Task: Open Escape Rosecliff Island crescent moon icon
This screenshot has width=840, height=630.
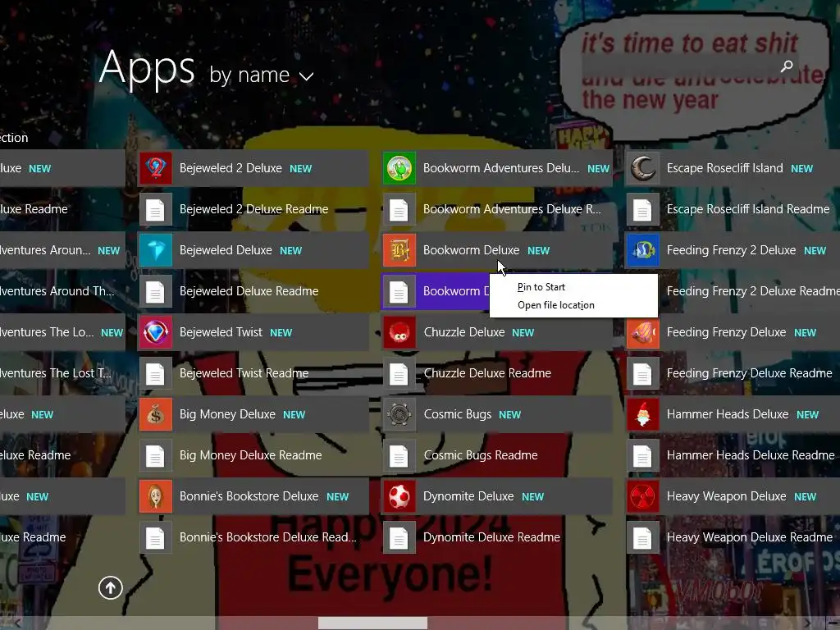Action: click(643, 168)
